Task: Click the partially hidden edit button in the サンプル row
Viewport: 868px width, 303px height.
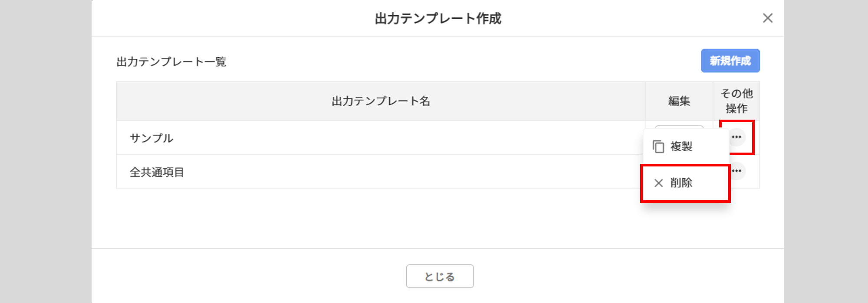Action: click(679, 127)
